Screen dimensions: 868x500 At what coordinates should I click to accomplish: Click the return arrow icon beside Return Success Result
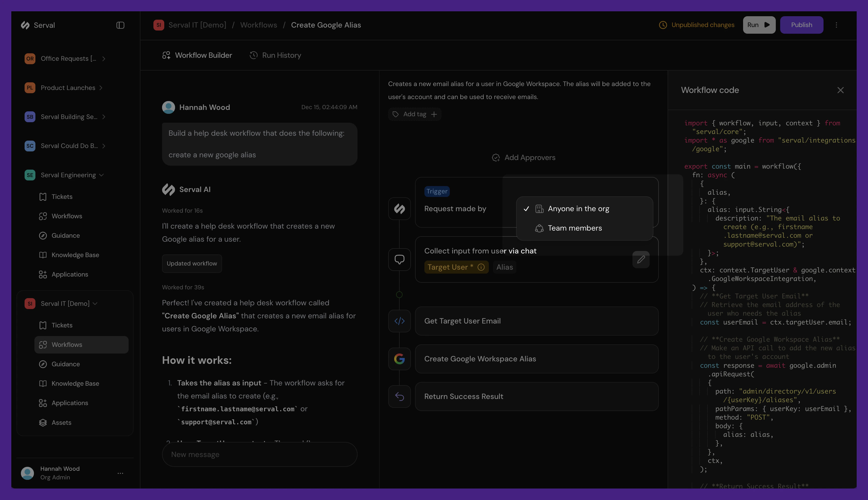pyautogui.click(x=399, y=396)
